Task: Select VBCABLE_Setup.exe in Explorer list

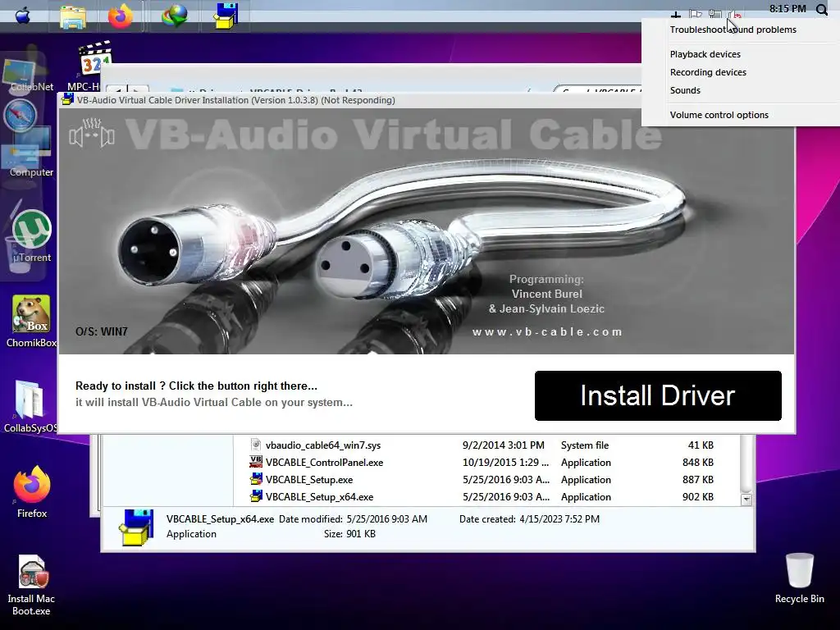Action: [309, 479]
